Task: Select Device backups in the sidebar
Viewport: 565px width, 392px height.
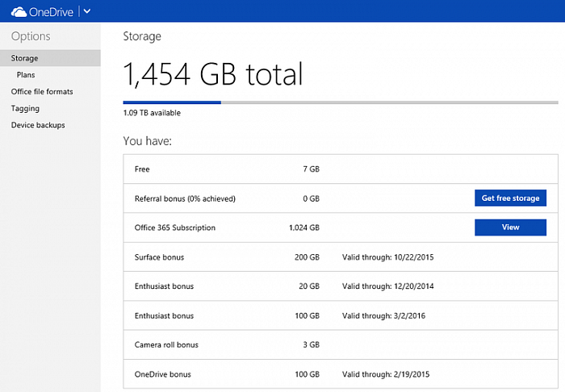Action: pyautogui.click(x=38, y=125)
